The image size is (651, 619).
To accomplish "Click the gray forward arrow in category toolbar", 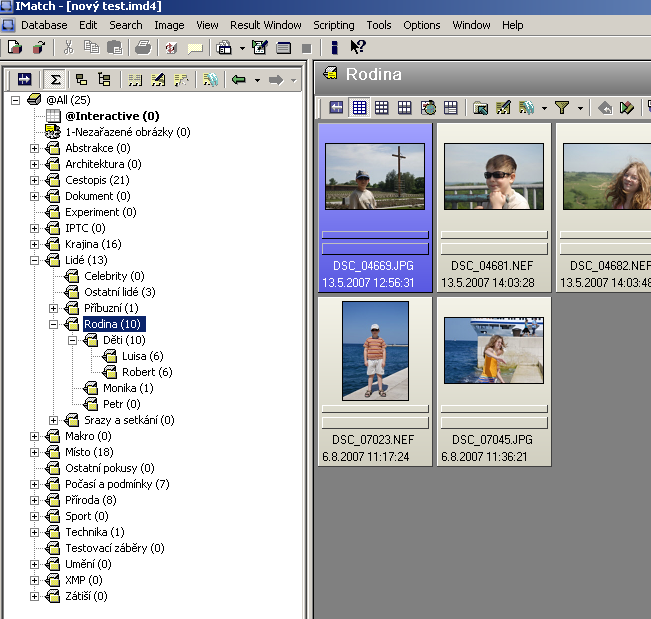I will 276,80.
